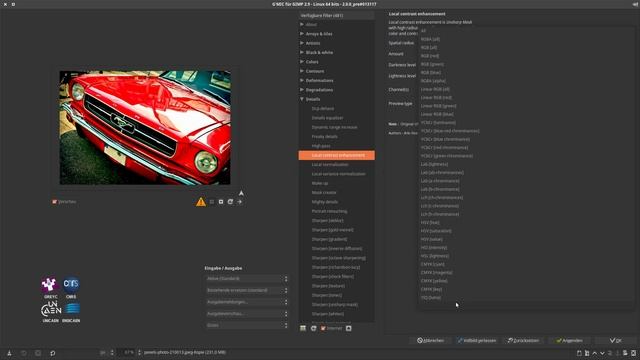Select Sharpen [octave sharpening] filter

(x=339, y=258)
